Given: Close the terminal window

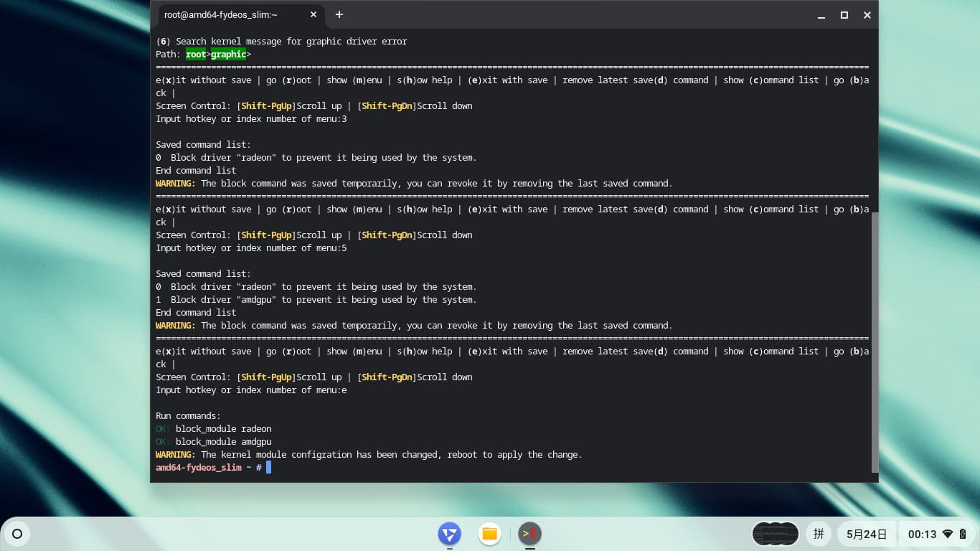Looking at the screenshot, I should click(867, 15).
